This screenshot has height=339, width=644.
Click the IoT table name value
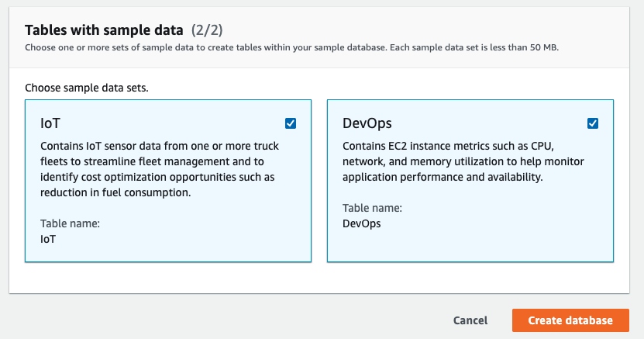pyautogui.click(x=48, y=239)
